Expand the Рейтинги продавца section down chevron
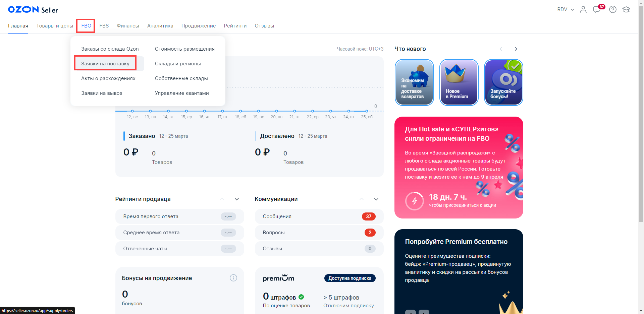644x314 pixels. [x=237, y=199]
